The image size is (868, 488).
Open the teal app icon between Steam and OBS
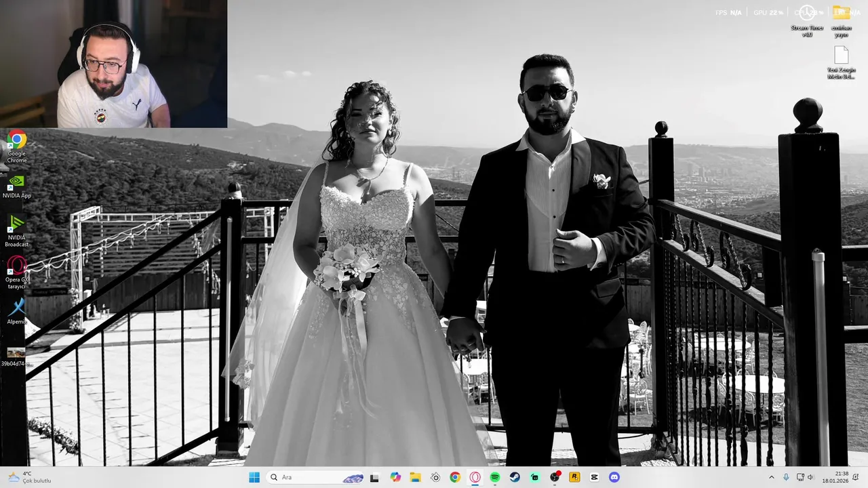coord(535,477)
